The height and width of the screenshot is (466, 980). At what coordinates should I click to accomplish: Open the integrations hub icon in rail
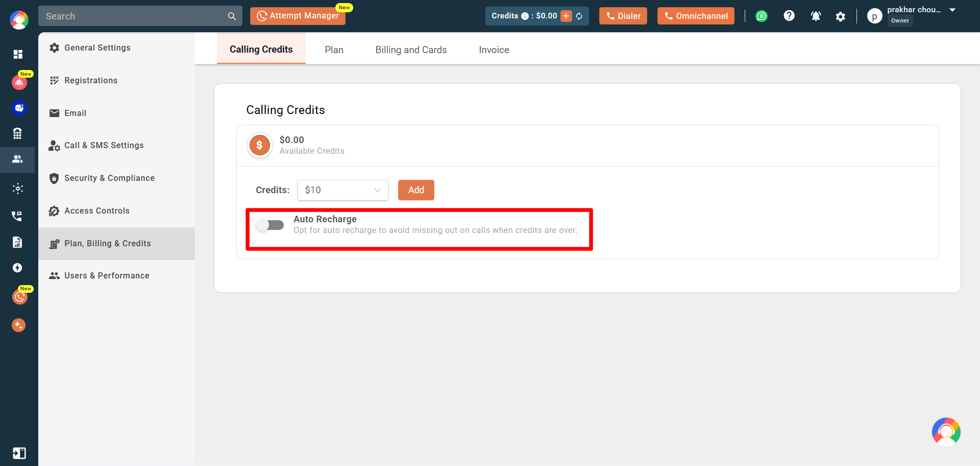(x=18, y=189)
